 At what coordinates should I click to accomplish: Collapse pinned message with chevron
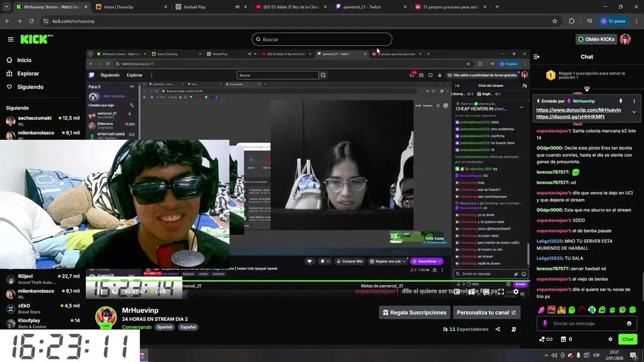coord(634,112)
